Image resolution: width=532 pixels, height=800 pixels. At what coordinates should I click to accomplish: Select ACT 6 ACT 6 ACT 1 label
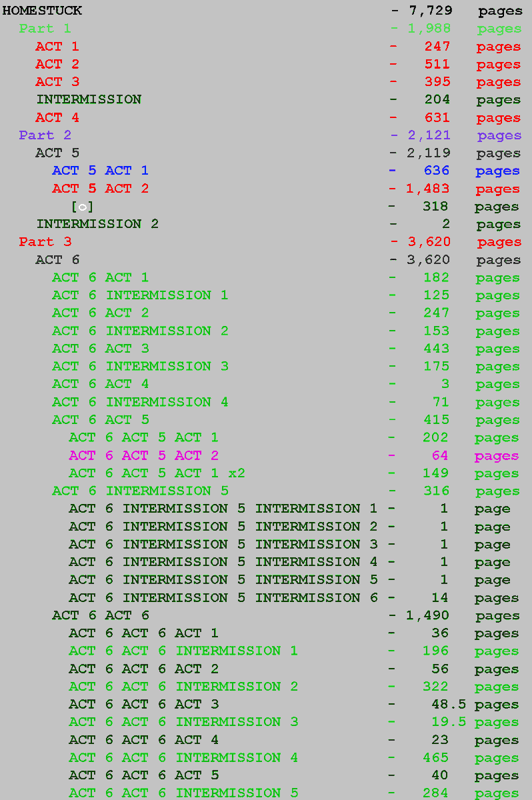click(x=143, y=633)
